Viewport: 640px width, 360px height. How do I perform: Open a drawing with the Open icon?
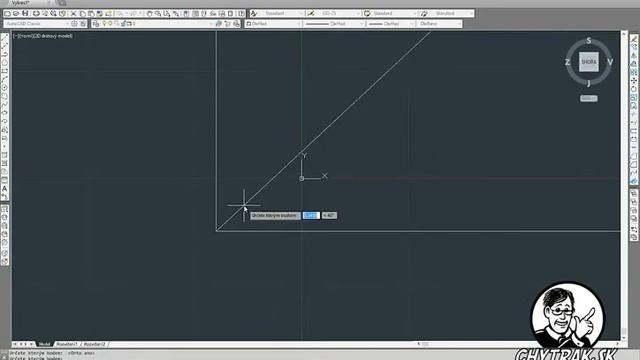[16, 13]
